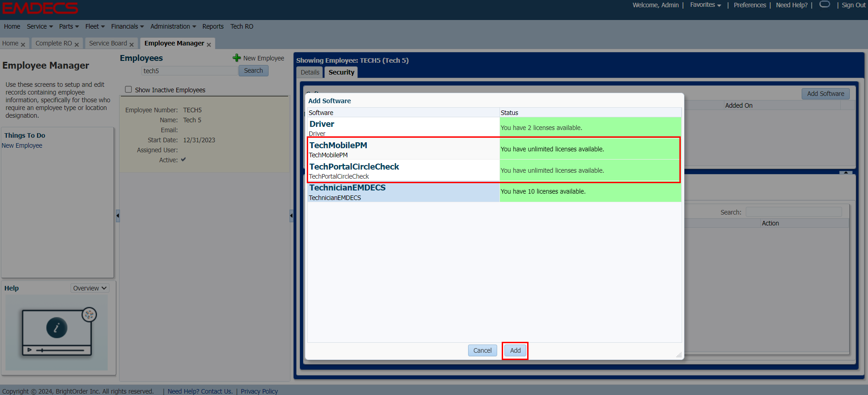Collapse the employee list splitter arrow

(x=291, y=215)
